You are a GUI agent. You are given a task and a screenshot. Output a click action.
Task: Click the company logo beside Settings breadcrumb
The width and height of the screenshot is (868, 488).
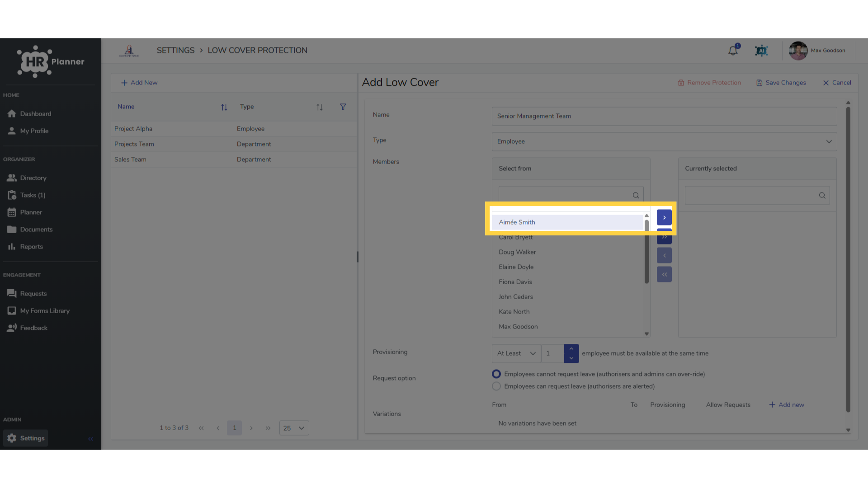129,51
